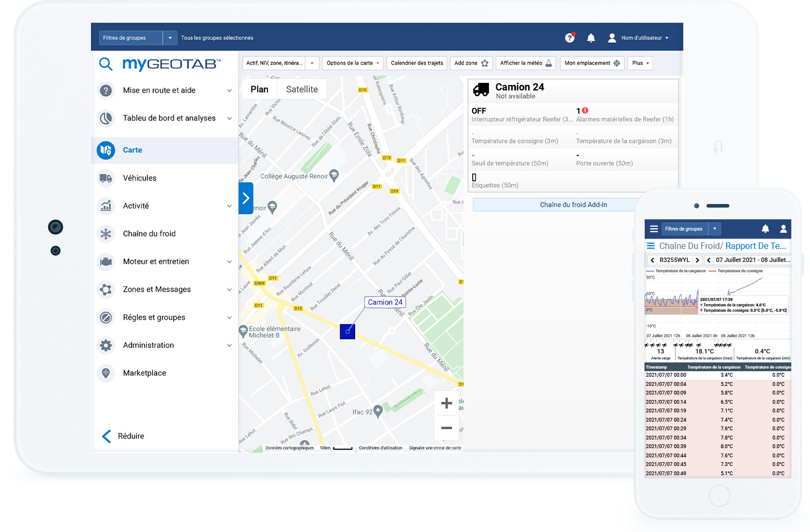Click Calendrier des trajets button
This screenshot has width=810, height=532.
point(416,63)
